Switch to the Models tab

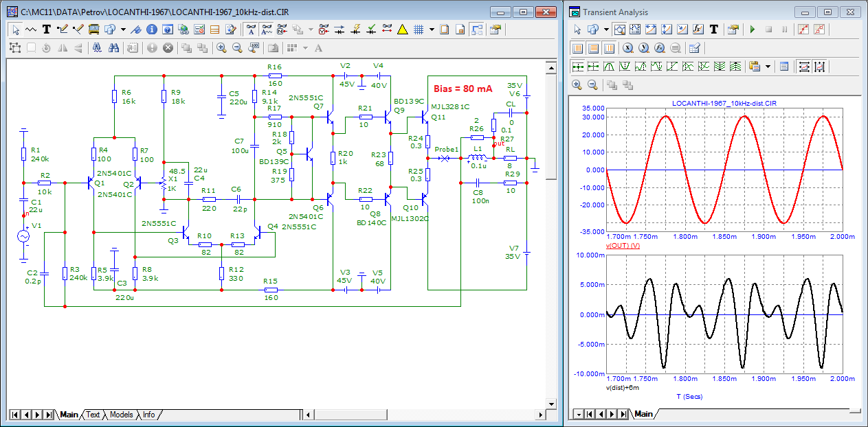tap(121, 415)
